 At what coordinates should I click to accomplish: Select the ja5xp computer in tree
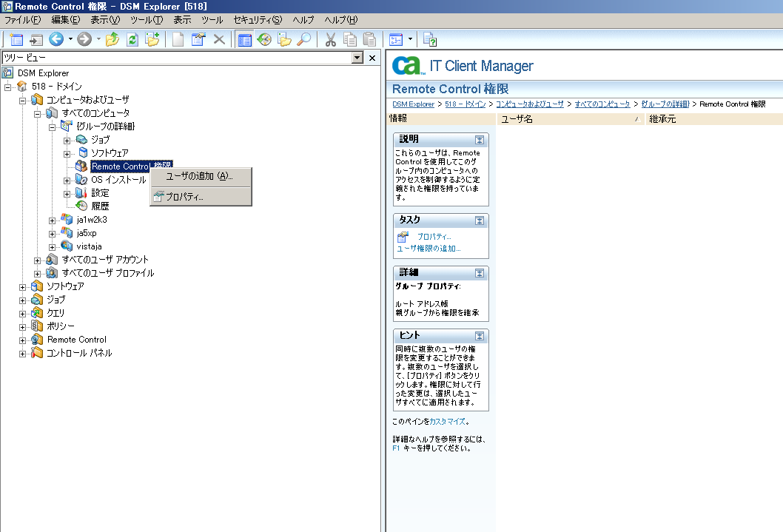coord(87,233)
